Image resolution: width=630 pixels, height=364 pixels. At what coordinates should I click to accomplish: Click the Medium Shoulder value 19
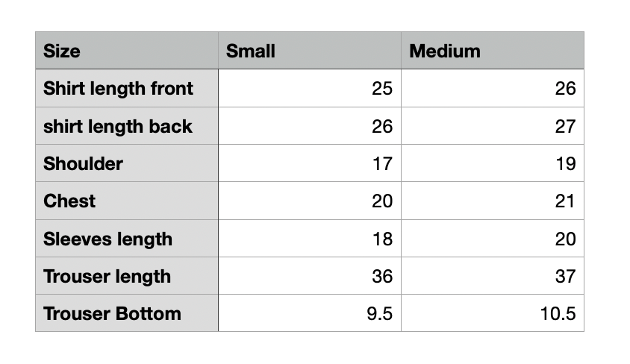tap(493, 163)
